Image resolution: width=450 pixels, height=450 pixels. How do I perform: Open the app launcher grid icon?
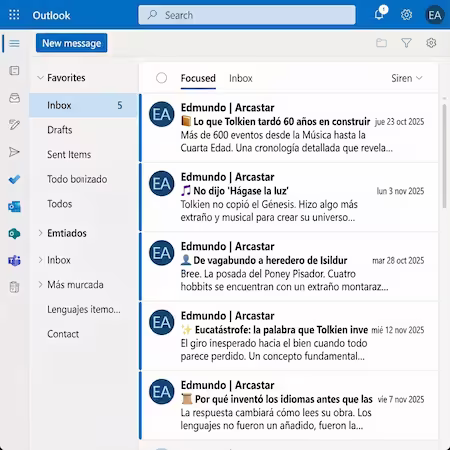point(14,15)
